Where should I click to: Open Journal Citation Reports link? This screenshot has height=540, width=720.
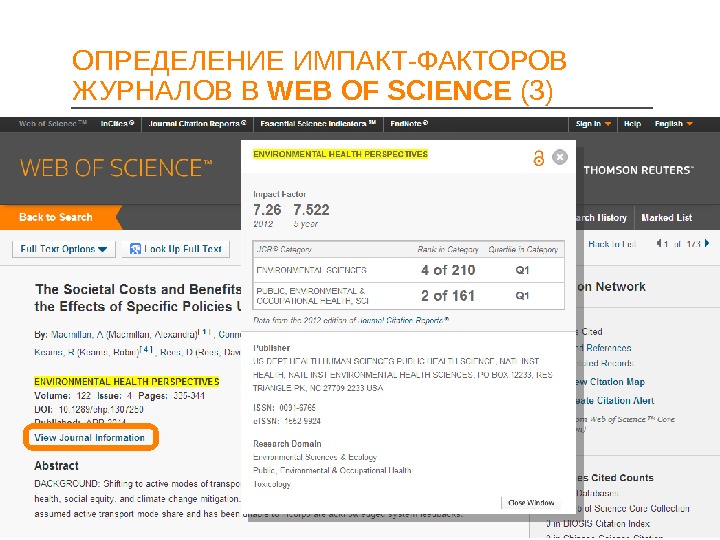tap(197, 124)
